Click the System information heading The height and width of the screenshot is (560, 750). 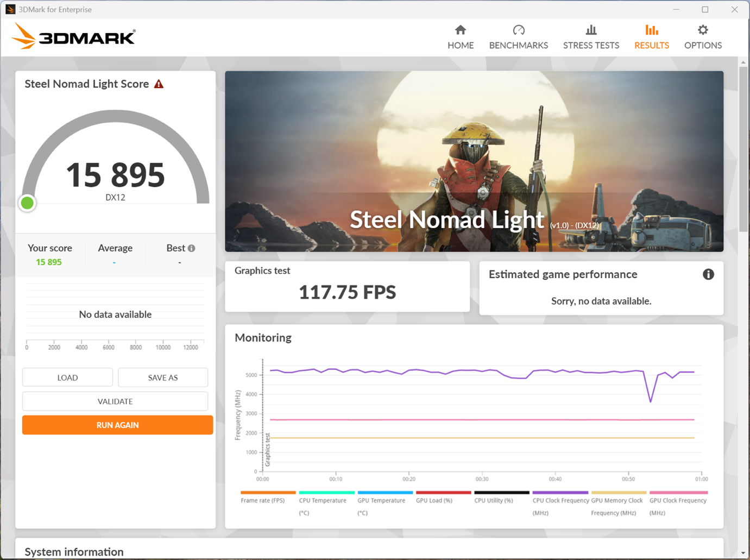coord(74,552)
